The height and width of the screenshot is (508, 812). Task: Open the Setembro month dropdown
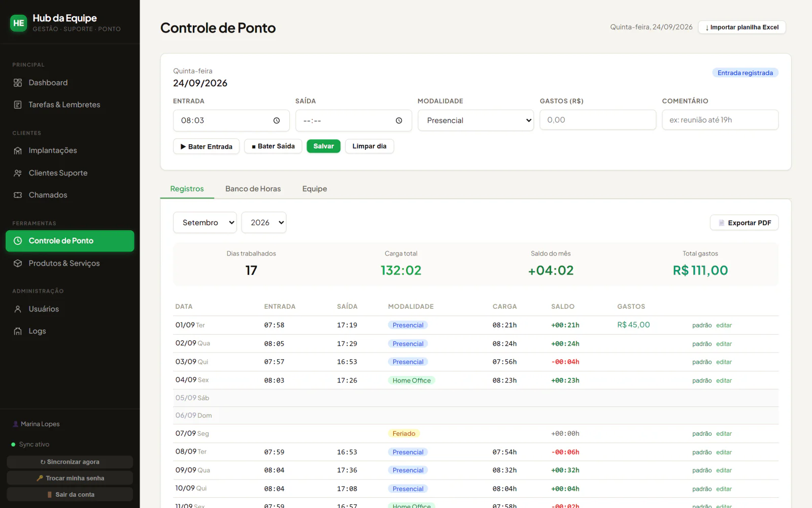tap(205, 223)
